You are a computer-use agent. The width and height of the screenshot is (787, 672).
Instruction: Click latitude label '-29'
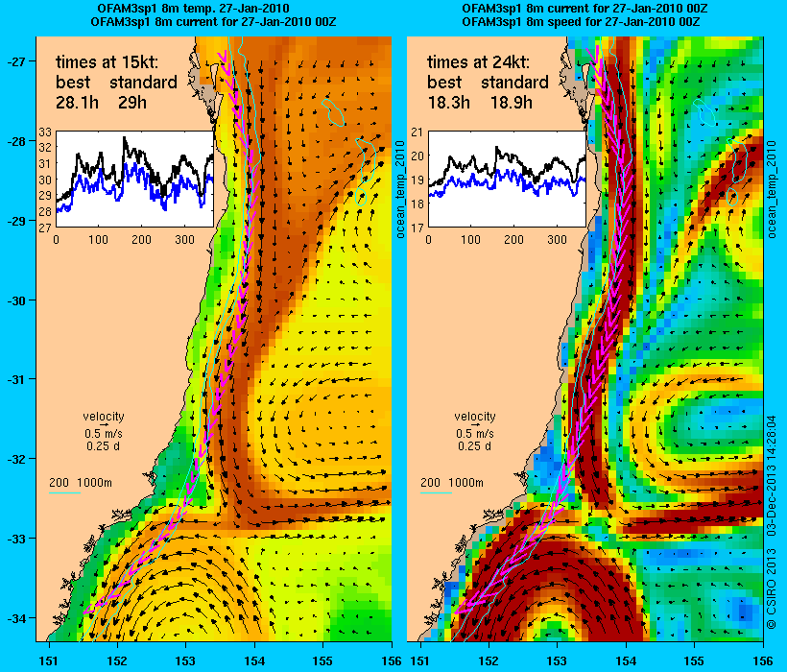(x=15, y=222)
